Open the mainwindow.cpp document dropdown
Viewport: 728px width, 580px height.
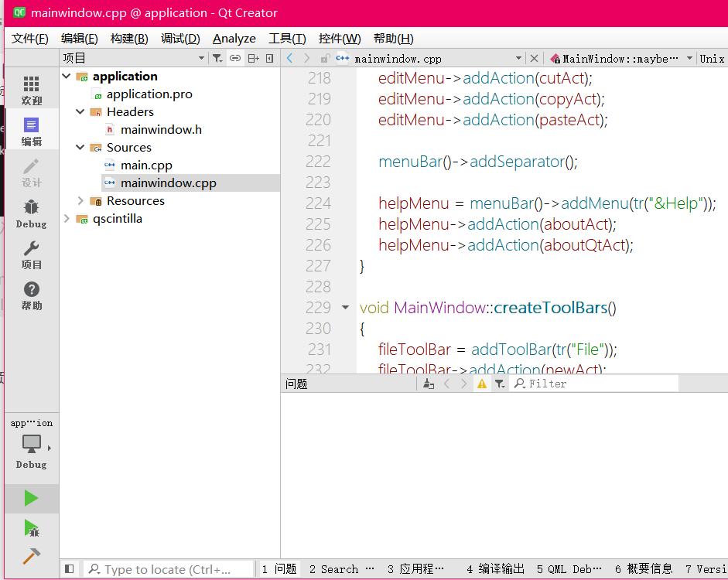coord(519,57)
